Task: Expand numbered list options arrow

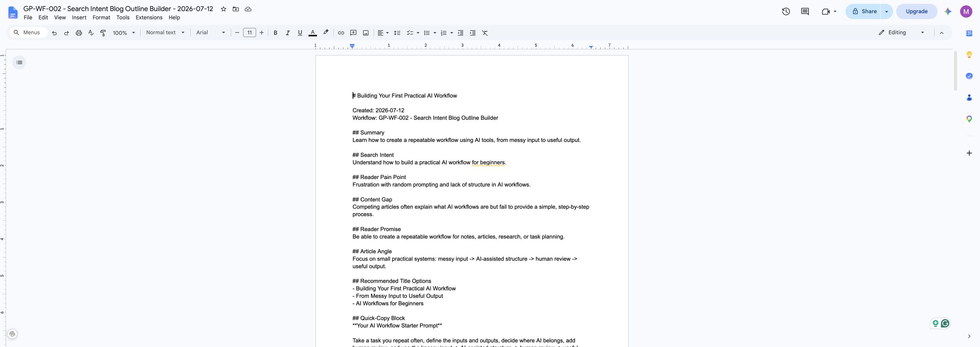Action: [x=452, y=33]
